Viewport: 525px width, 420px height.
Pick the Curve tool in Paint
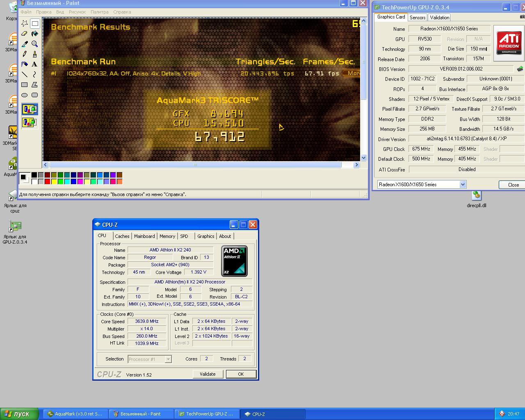(x=35, y=75)
